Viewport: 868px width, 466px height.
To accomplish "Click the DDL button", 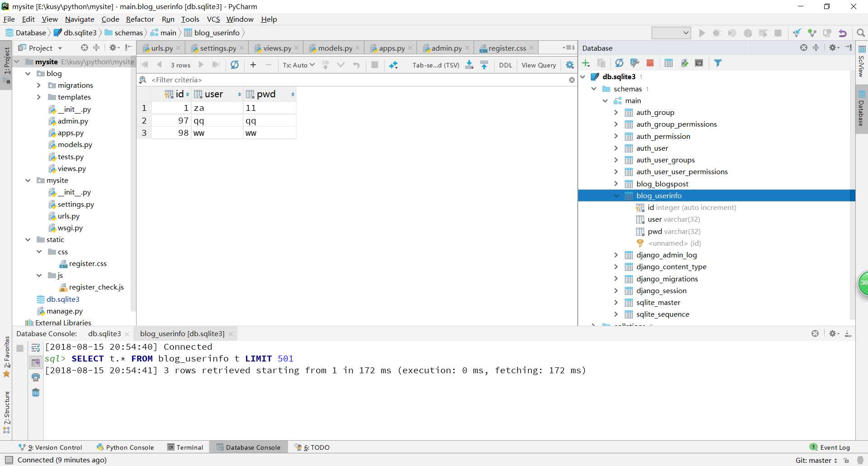I will pos(505,65).
